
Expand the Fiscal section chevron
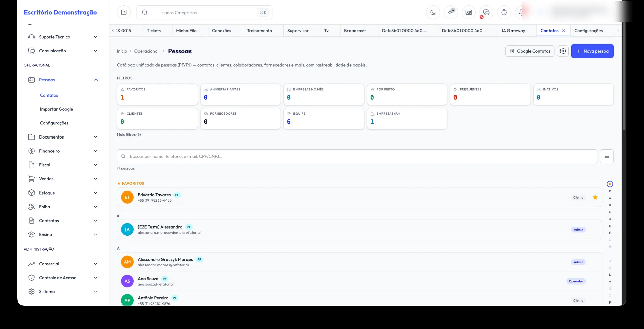click(96, 165)
